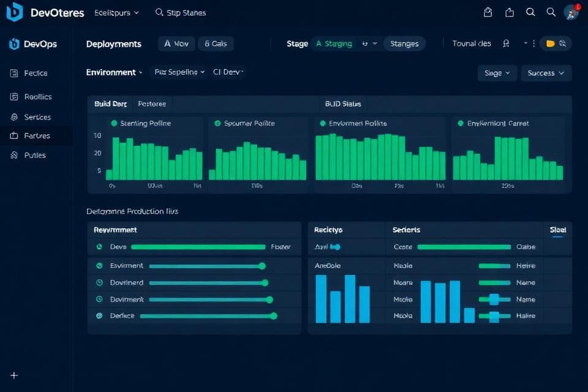The height and width of the screenshot is (392, 588).
Task: Click the Cals button next to Nov
Action: 215,43
